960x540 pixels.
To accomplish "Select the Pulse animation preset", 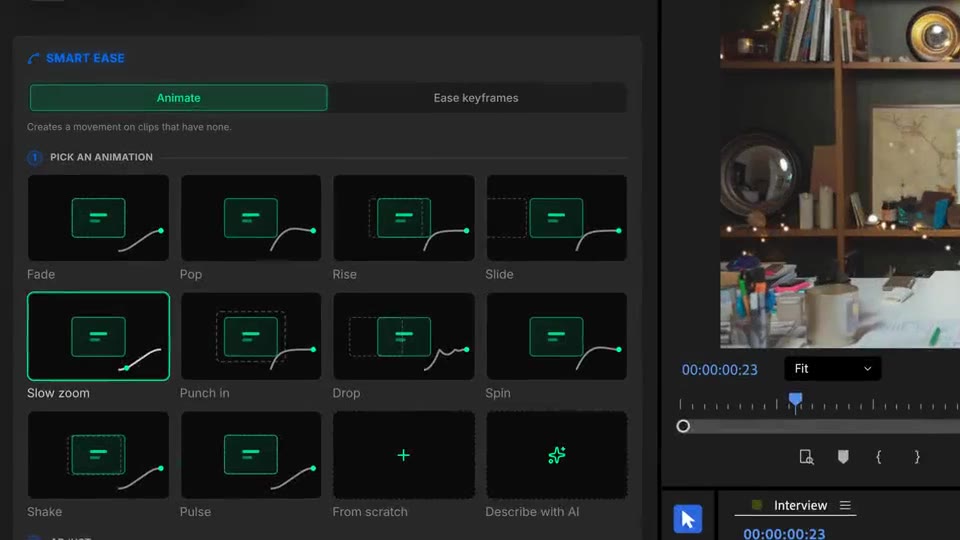I will (250, 455).
